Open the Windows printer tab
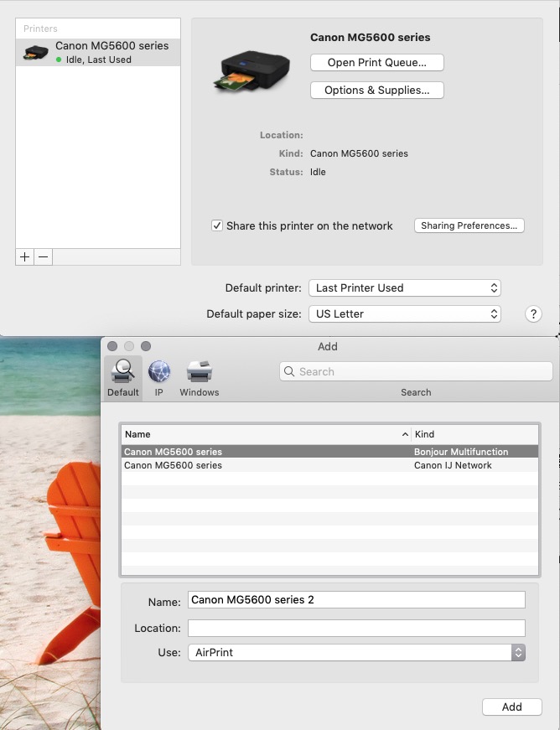This screenshot has width=560, height=730. (200, 377)
